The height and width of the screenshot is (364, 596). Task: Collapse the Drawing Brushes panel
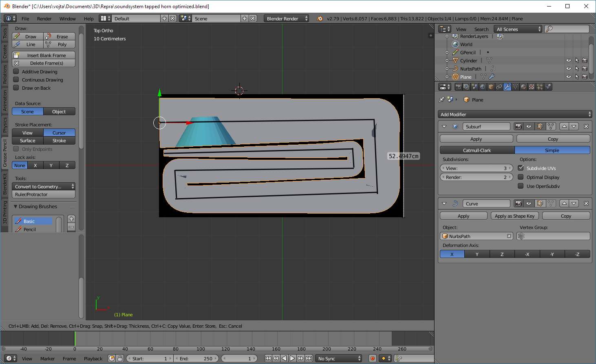[15, 206]
